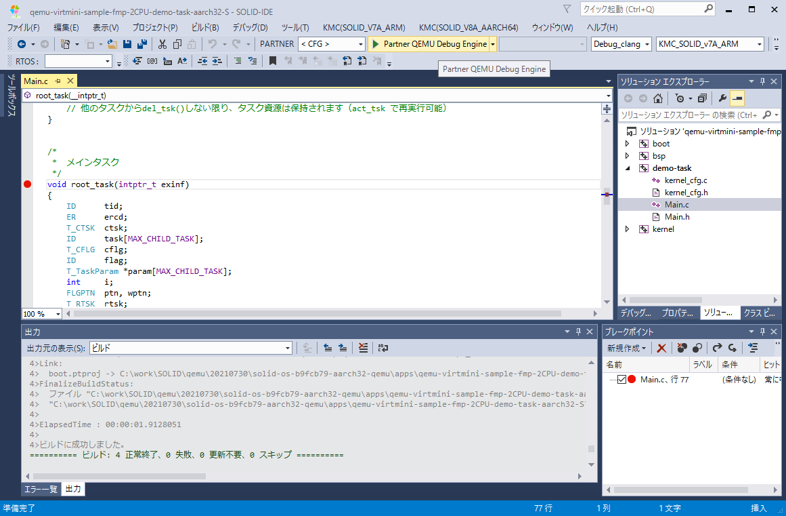Click Home icon in Solution Explorer

click(657, 98)
